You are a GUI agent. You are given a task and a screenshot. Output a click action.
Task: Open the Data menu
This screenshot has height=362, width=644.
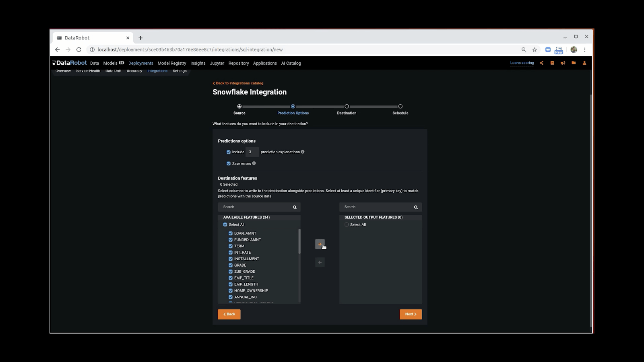tap(95, 63)
